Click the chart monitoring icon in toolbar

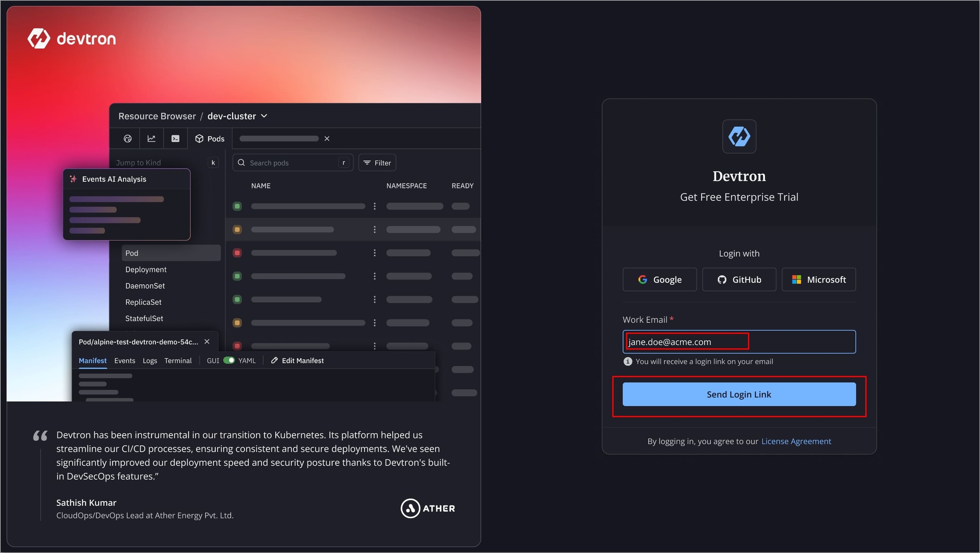pyautogui.click(x=151, y=139)
